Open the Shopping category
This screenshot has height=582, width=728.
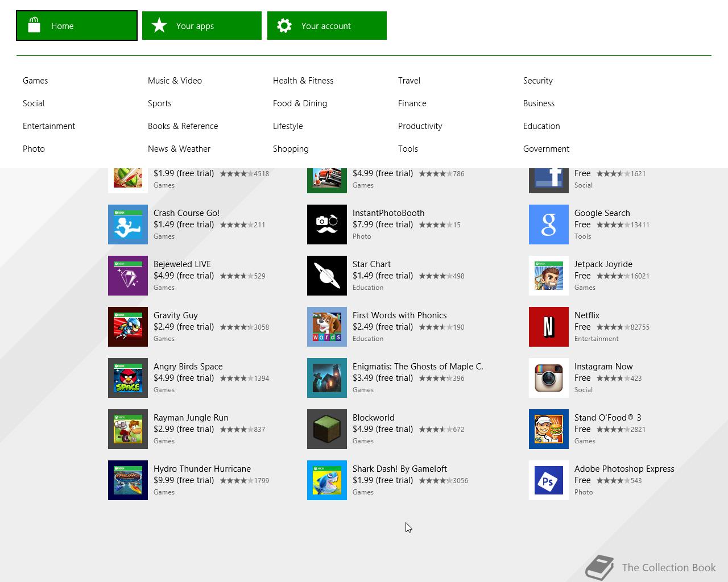pyautogui.click(x=291, y=149)
